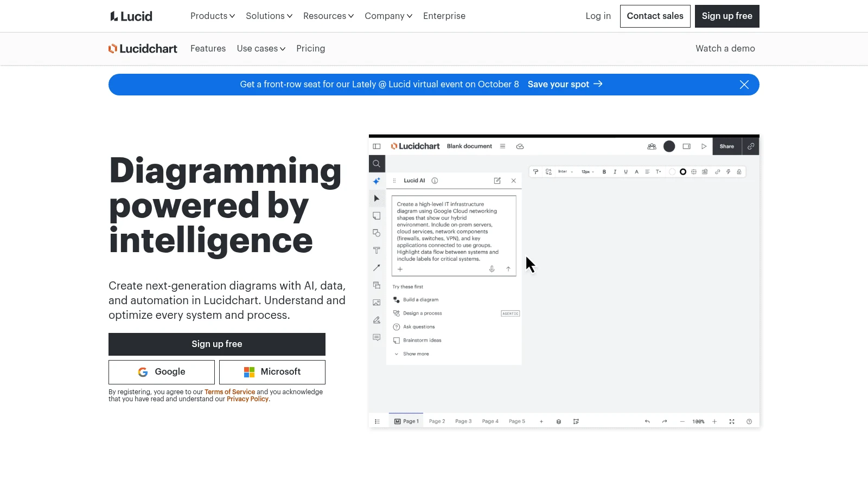The image size is (868, 488).
Task: Click the search magnifier in demo sidebar
Action: pos(376,164)
